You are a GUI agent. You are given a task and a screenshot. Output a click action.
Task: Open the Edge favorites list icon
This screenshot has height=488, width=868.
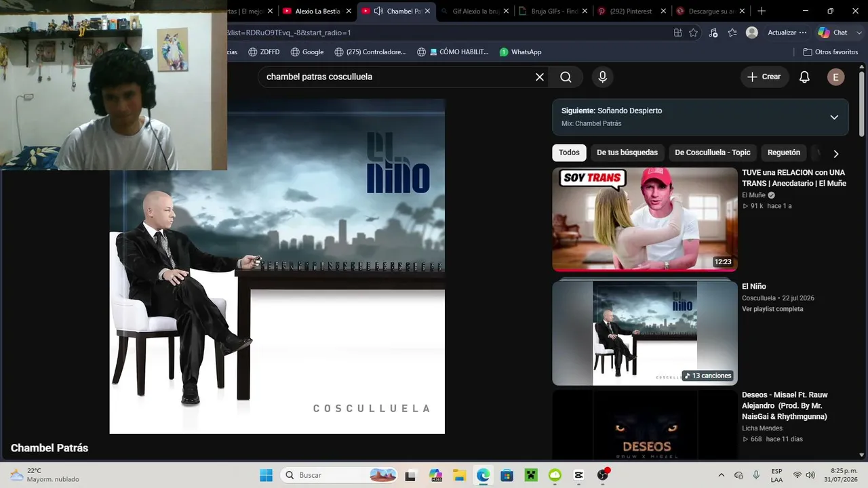point(732,33)
